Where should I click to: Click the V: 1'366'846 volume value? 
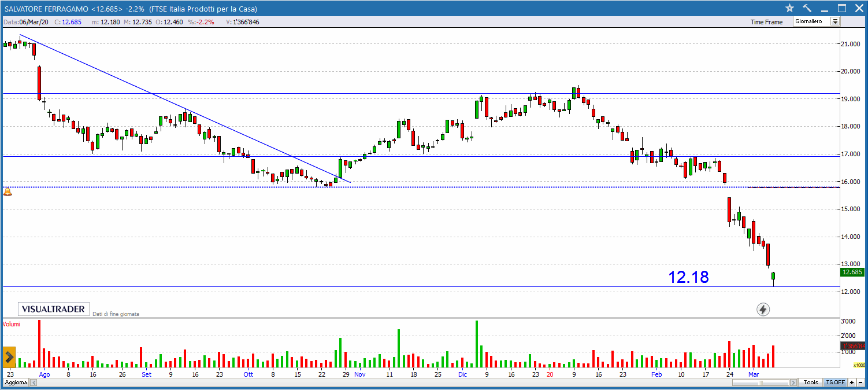click(242, 22)
